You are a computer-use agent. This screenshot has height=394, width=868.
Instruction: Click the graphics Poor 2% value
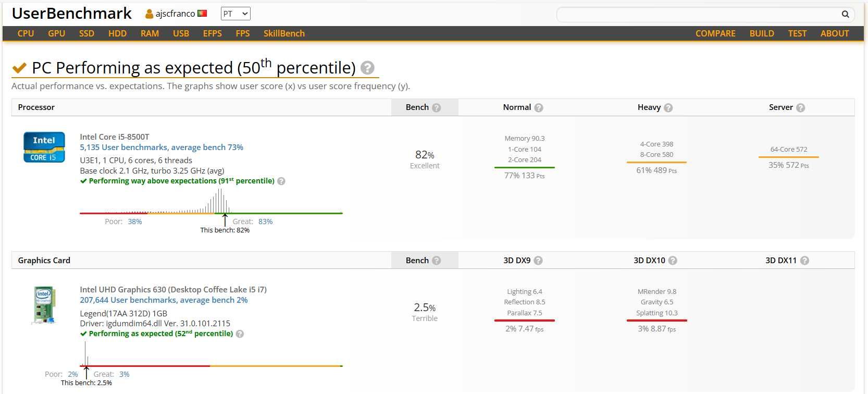[x=73, y=374]
